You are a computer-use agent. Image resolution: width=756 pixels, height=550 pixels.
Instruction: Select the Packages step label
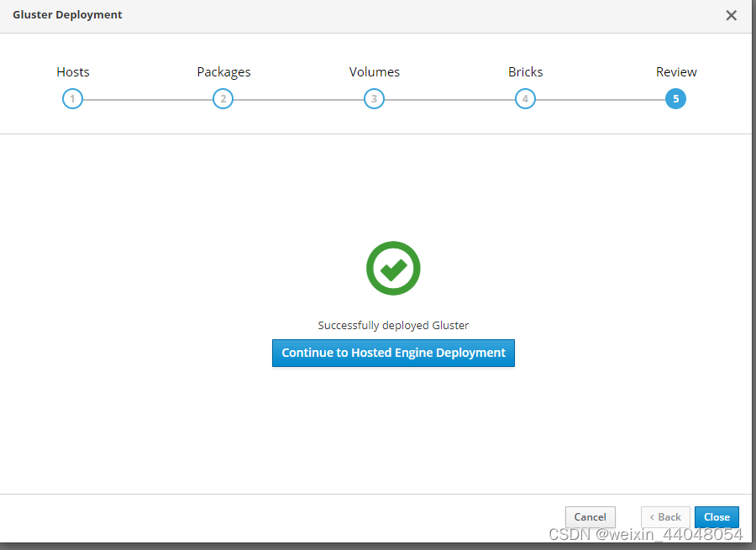223,72
